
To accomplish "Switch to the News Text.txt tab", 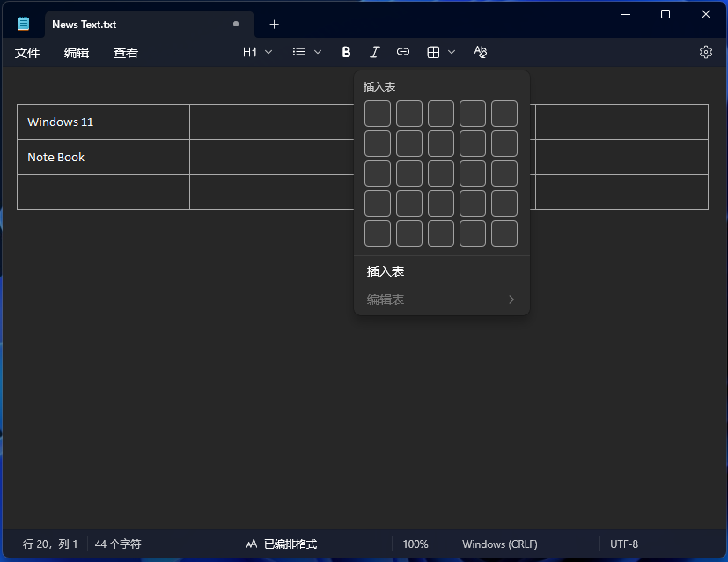I will click(132, 24).
